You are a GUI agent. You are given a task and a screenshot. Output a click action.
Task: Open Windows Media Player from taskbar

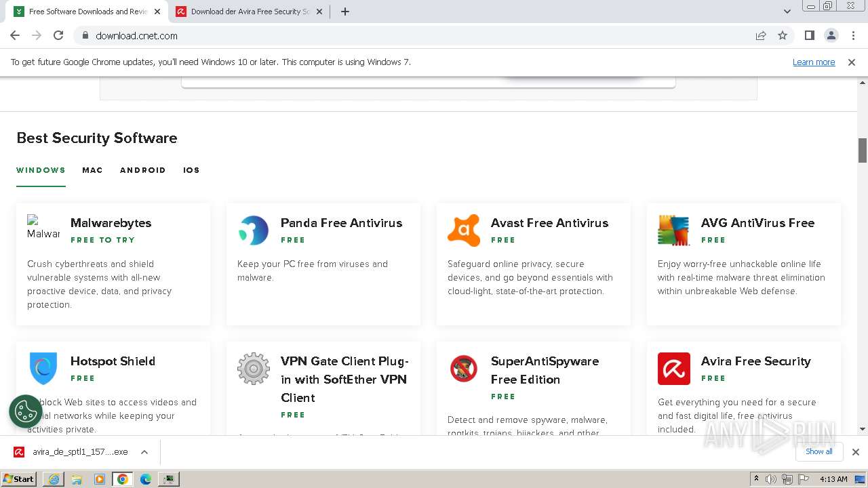[100, 479]
